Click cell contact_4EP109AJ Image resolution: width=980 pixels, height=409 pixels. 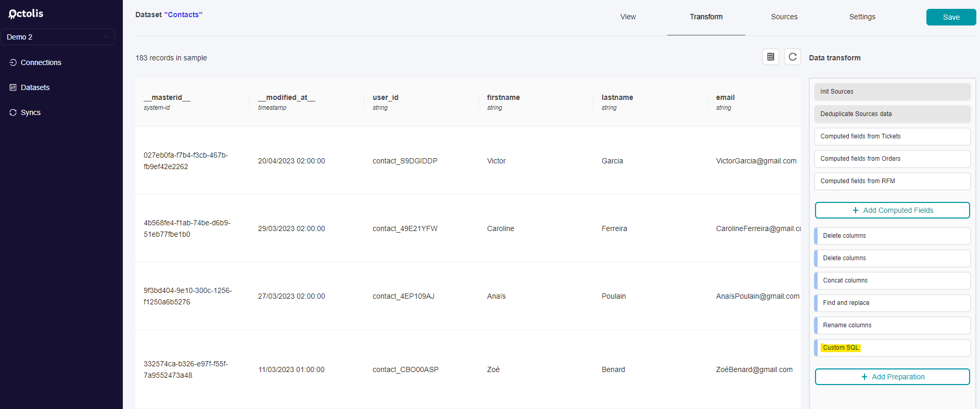pyautogui.click(x=403, y=296)
